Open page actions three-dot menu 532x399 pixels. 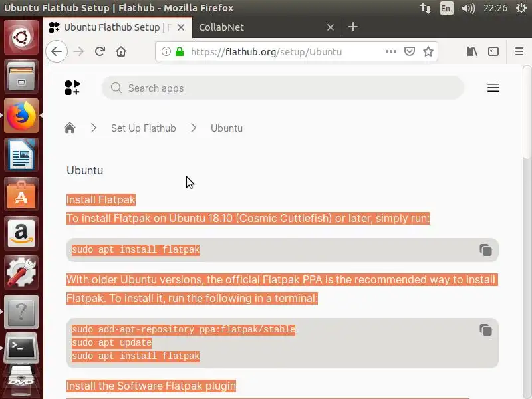pos(391,51)
